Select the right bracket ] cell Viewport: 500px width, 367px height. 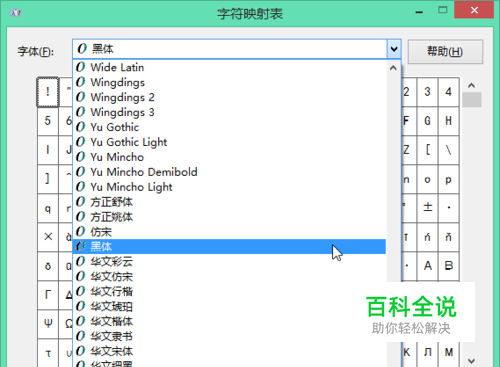[48, 179]
